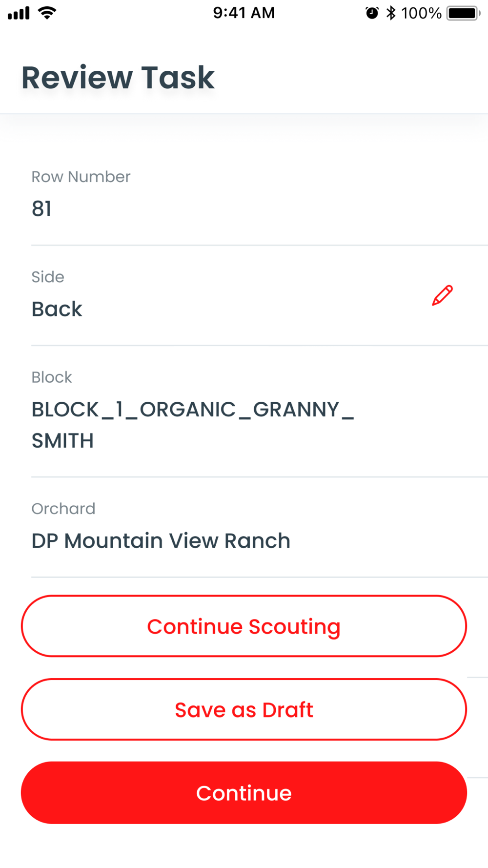Viewport: 488px width, 868px height.
Task: Tap the pencil edit icon for Side
Action: pos(442,296)
